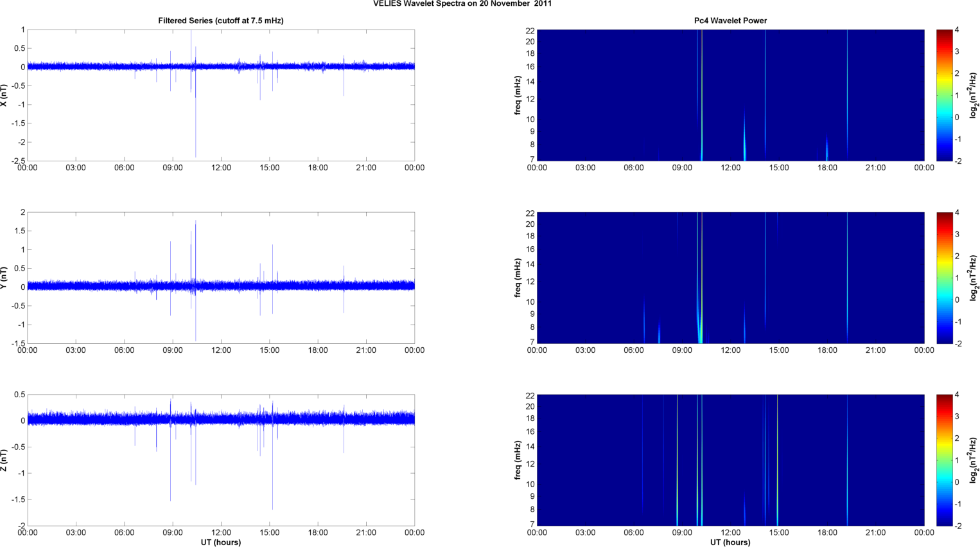Click the 18:00 tick under the bottom spectrogram
This screenshot has width=980, height=547.
827,532
